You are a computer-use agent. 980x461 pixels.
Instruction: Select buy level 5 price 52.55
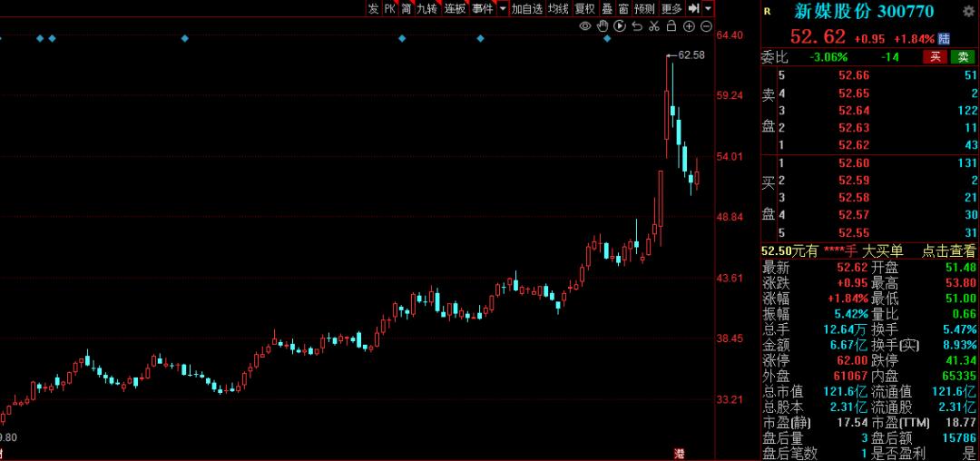(x=854, y=233)
